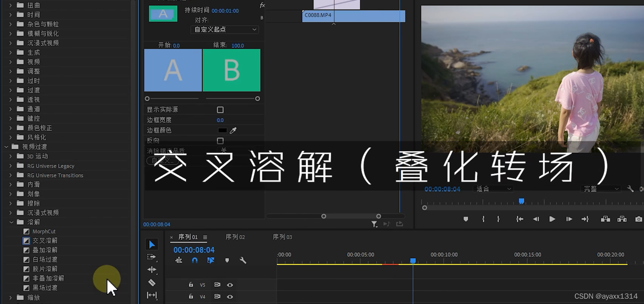Toggle Linked Selection in timeline
This screenshot has height=304, width=644.
[x=211, y=260]
